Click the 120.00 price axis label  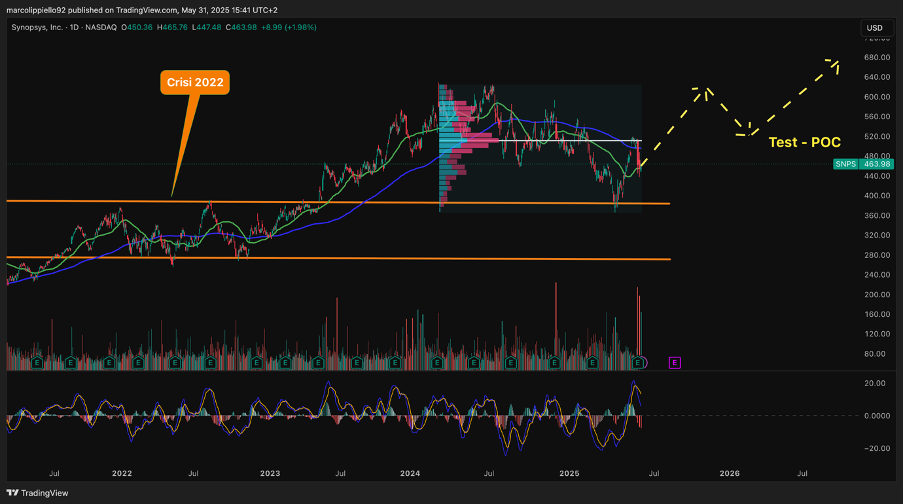tap(877, 334)
